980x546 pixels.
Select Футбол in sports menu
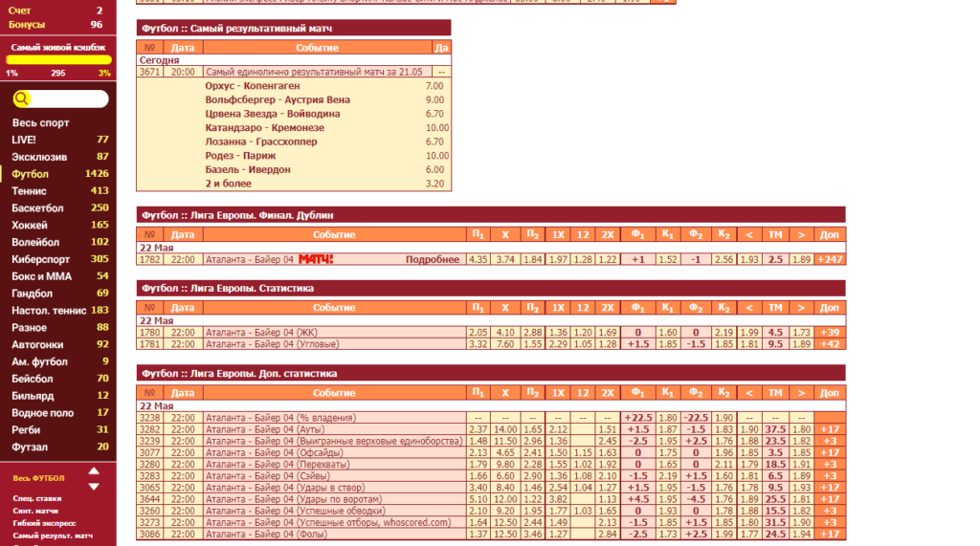pos(30,174)
